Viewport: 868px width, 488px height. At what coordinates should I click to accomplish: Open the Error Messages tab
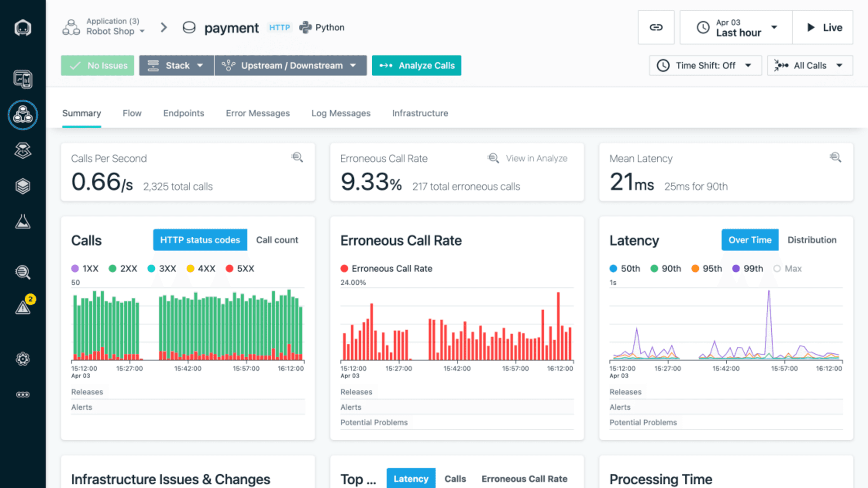(257, 113)
